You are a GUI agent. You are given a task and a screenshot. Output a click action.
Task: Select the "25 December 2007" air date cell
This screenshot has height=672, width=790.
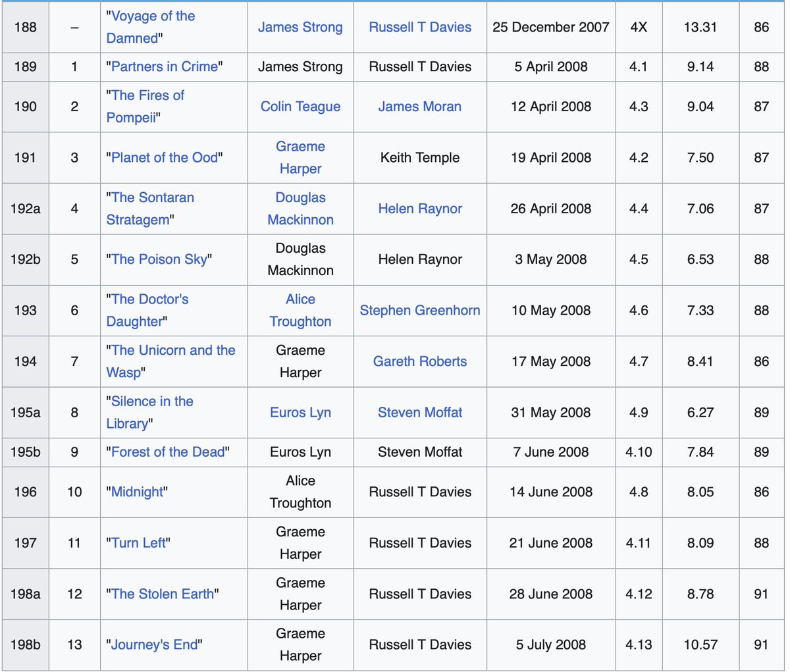[x=551, y=27]
